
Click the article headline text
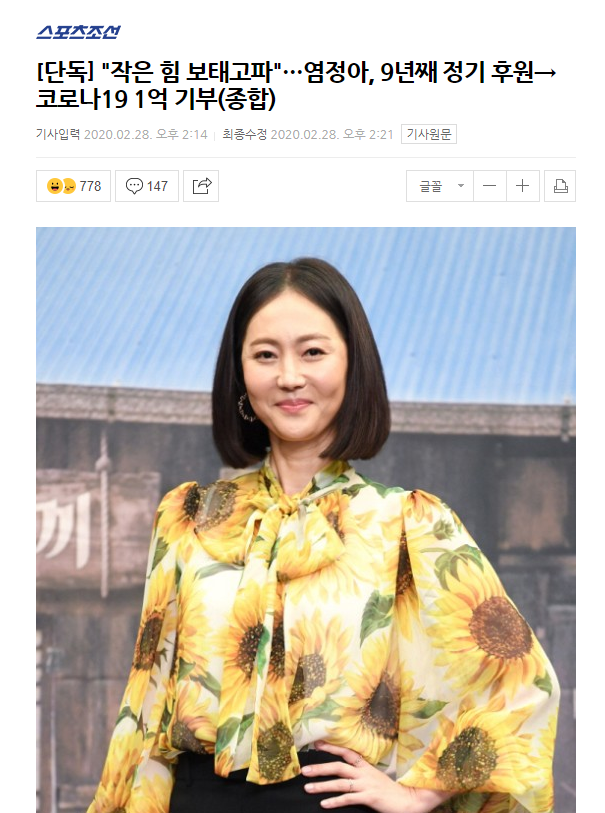tap(296, 86)
